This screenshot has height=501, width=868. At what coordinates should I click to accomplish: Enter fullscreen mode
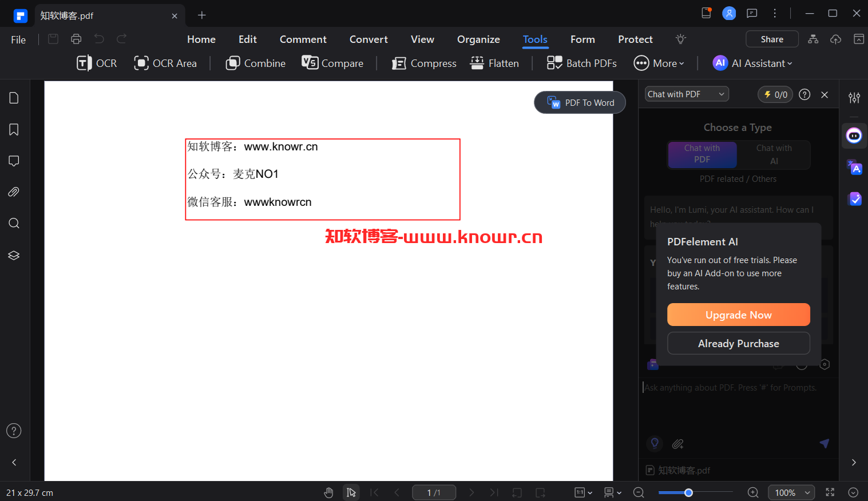(830, 492)
